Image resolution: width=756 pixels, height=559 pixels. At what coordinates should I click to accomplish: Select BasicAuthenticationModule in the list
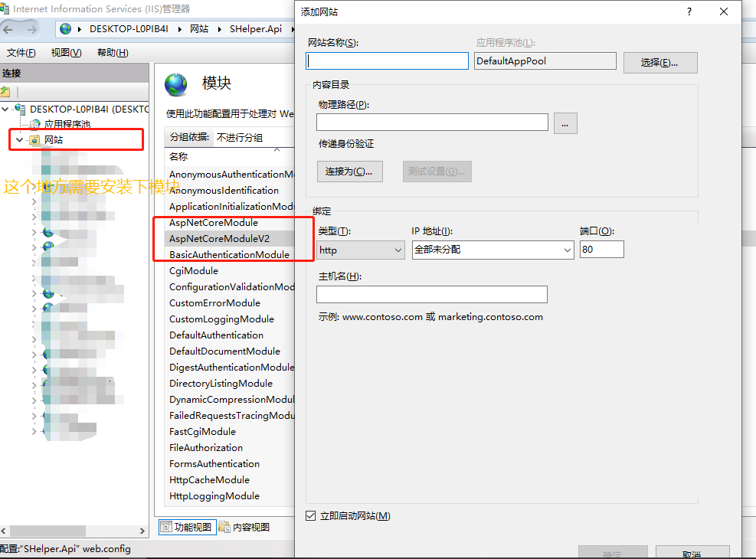[231, 254]
